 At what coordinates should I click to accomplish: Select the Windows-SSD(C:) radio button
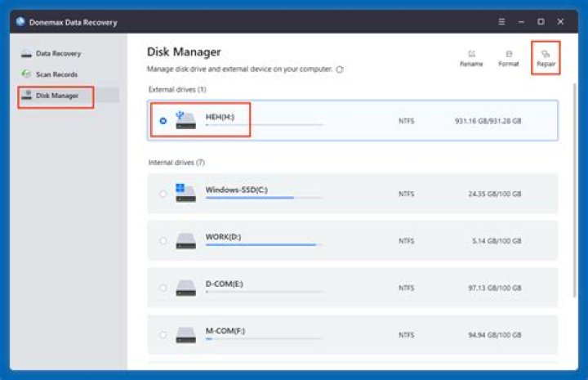[163, 194]
